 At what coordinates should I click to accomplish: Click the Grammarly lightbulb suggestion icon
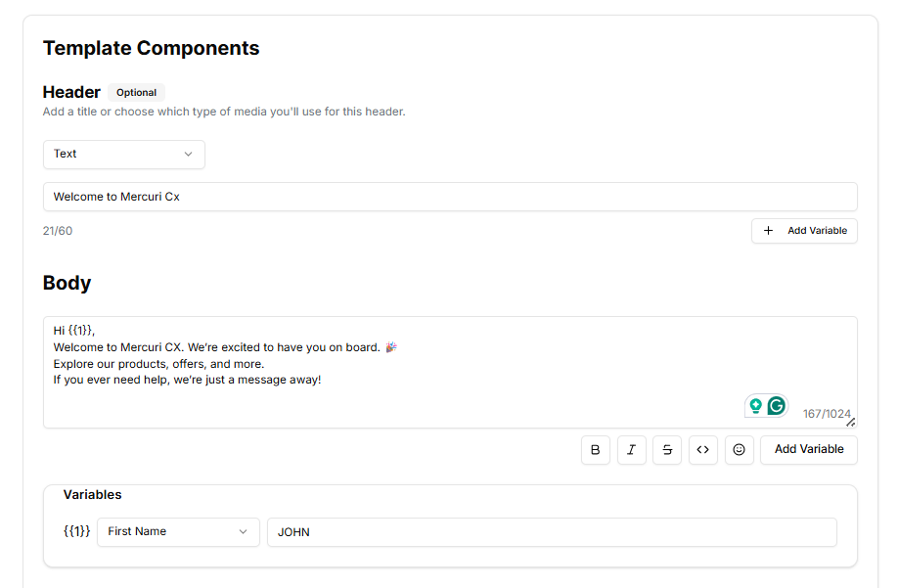pyautogui.click(x=755, y=406)
